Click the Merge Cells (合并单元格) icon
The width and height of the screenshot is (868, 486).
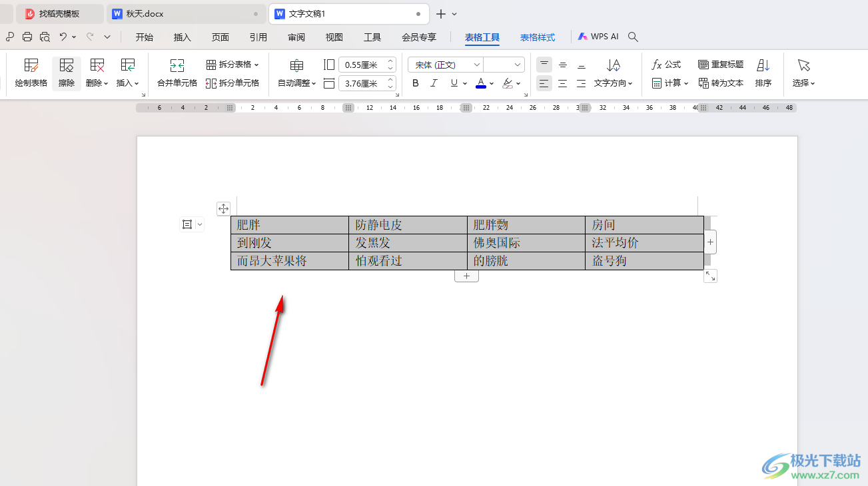pyautogui.click(x=177, y=73)
